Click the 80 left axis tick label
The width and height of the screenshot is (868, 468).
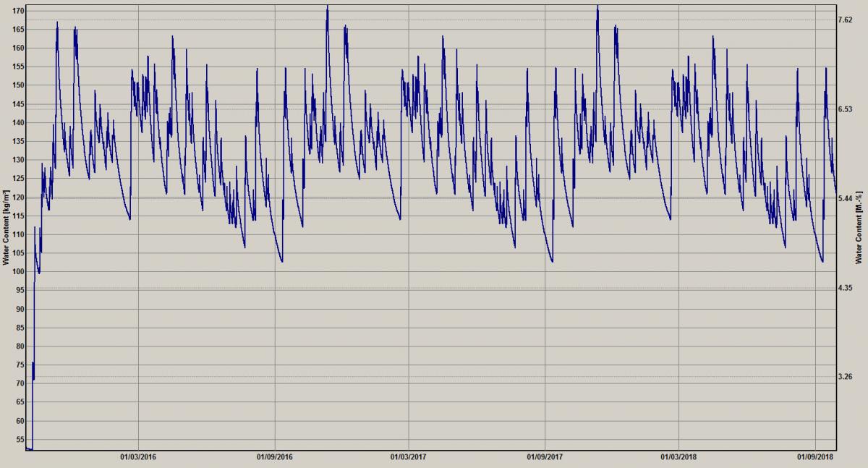(x=22, y=346)
